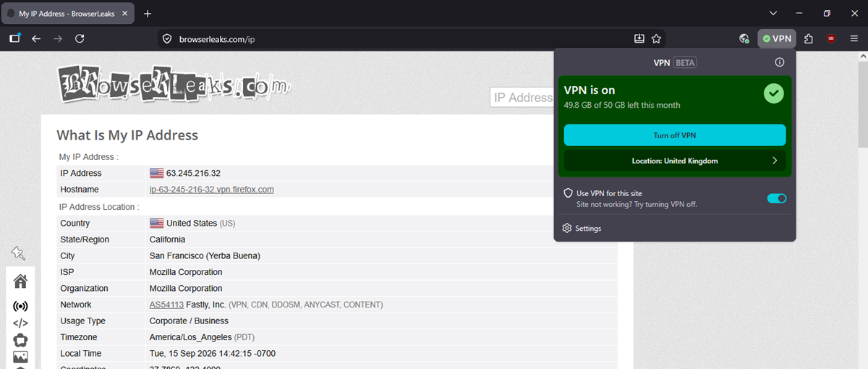The width and height of the screenshot is (868, 369).
Task: Select the My IP Address tab
Action: pyautogui.click(x=65, y=14)
